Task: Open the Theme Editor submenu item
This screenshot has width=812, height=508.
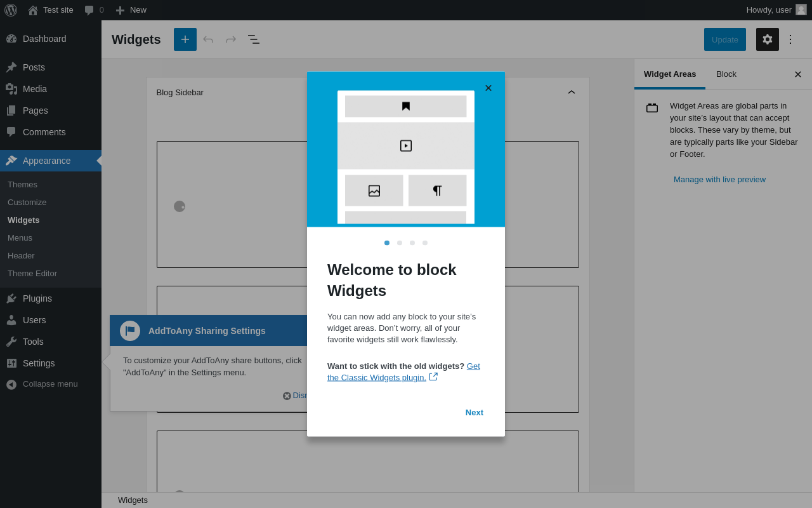Action: [x=32, y=274]
